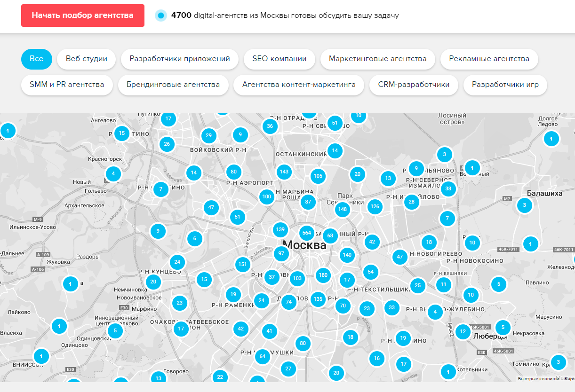575x392 pixels.
Task: Click the 564 agencies cluster marker
Action: click(x=307, y=233)
